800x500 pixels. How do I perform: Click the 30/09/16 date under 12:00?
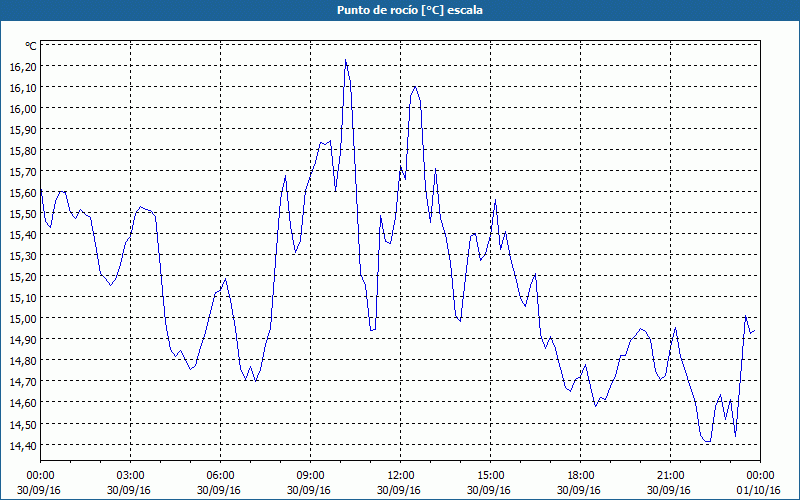tap(399, 490)
